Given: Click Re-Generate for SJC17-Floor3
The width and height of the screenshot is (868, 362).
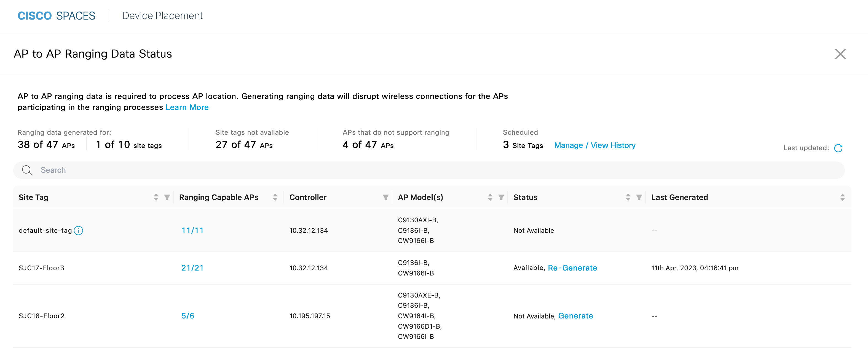Looking at the screenshot, I should pos(572,268).
